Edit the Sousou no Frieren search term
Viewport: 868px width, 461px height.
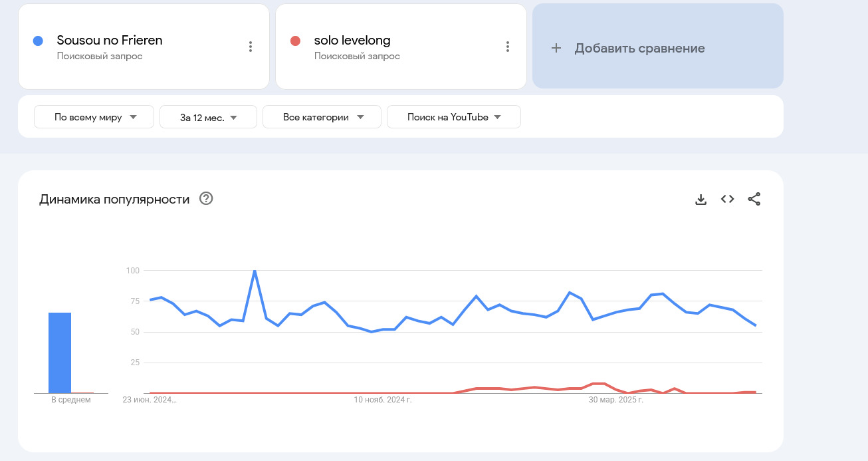(110, 41)
